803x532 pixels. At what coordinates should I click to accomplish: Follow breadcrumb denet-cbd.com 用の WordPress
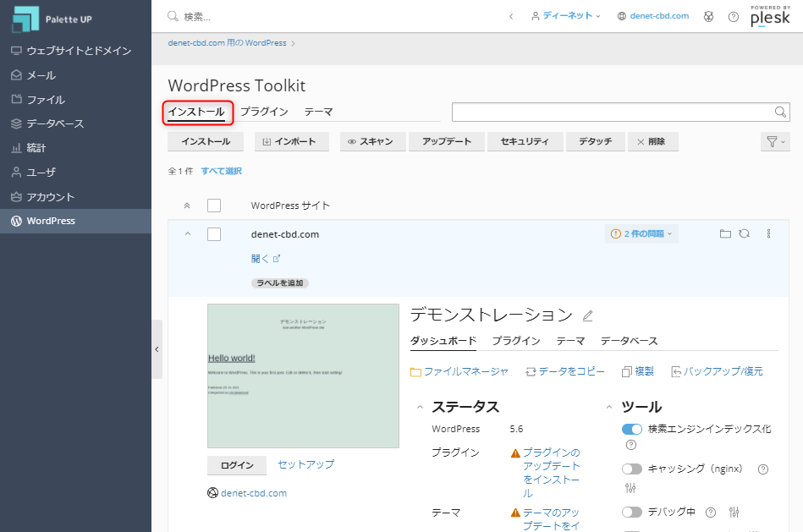click(227, 43)
